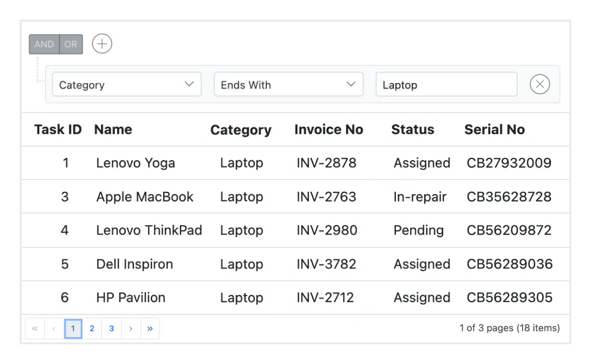Sort by the Serial No column header
Image resolution: width=591 pixels, height=364 pixels.
point(494,129)
